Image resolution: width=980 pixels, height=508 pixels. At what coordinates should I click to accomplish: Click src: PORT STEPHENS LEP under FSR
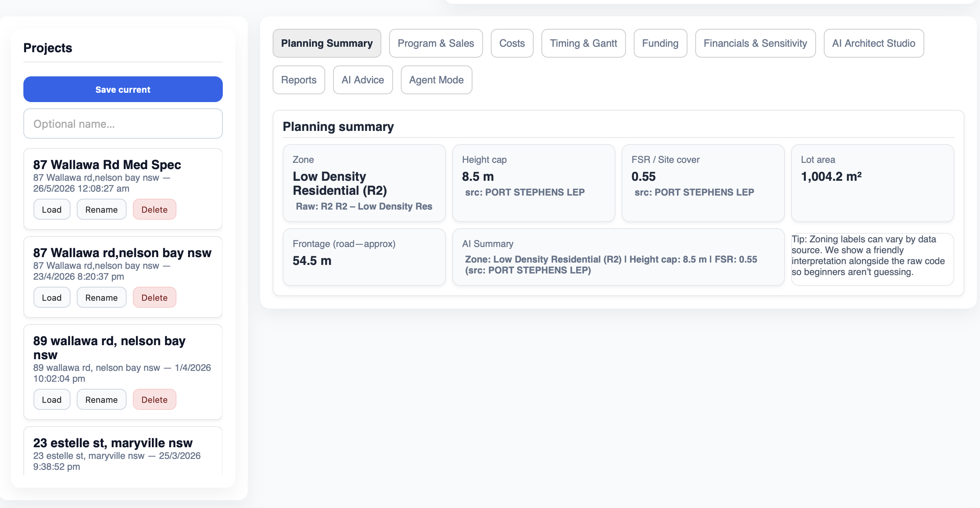pyautogui.click(x=694, y=192)
